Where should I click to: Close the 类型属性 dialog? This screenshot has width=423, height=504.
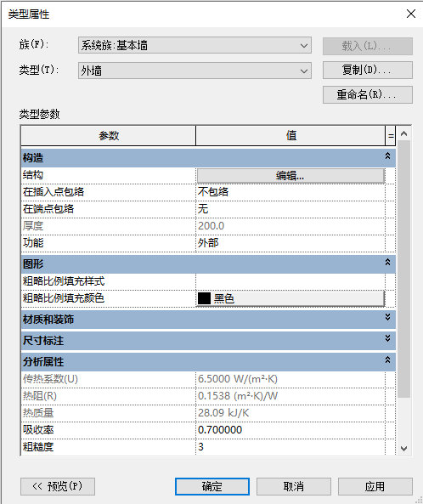click(x=411, y=14)
